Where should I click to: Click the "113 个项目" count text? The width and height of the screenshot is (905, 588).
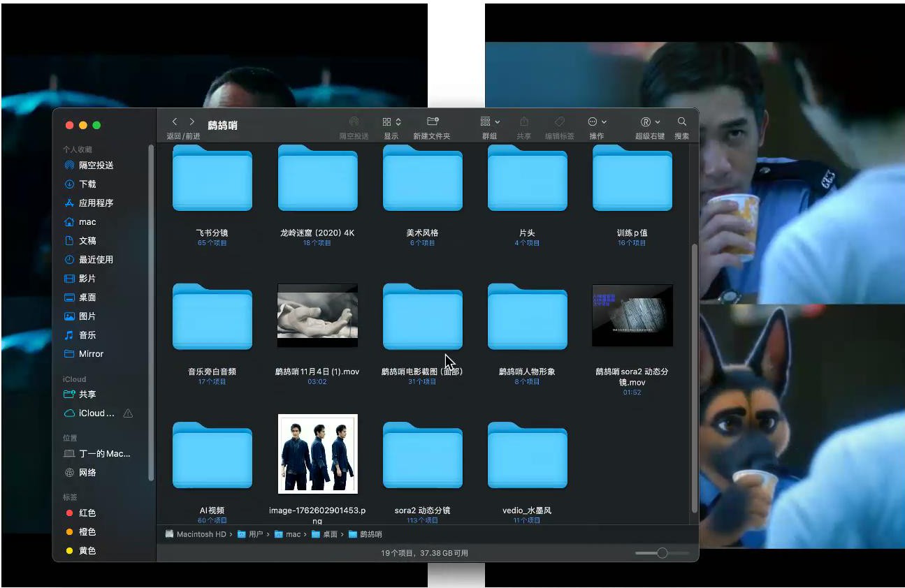423,520
